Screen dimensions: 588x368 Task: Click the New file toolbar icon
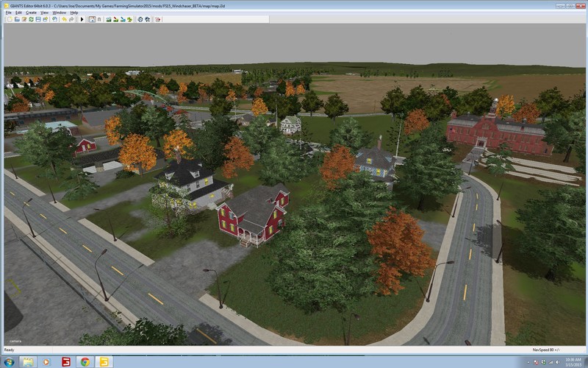(10, 19)
